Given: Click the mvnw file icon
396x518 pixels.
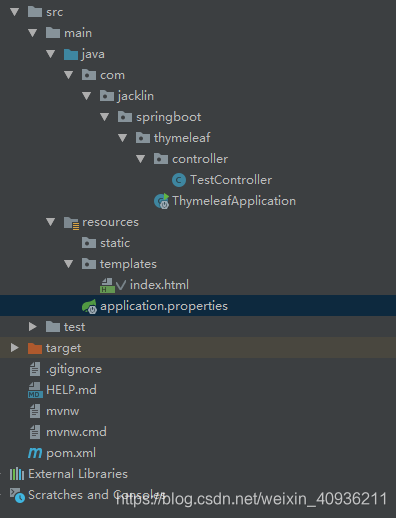Looking at the screenshot, I should click(35, 411).
